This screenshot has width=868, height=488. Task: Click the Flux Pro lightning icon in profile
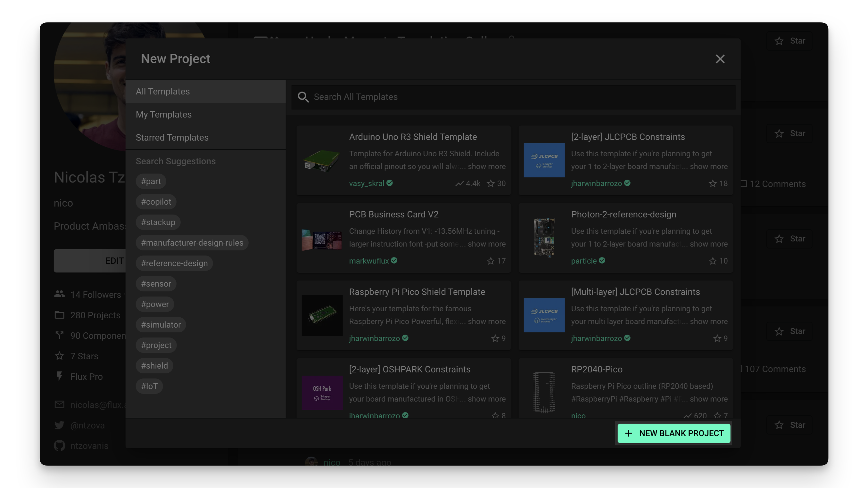click(x=59, y=376)
